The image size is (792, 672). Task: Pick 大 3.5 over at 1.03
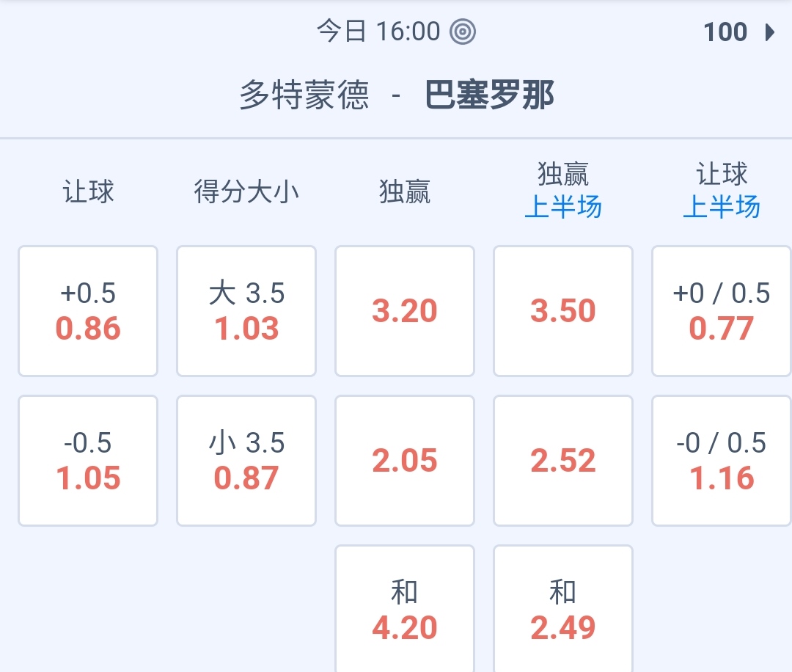point(246,311)
